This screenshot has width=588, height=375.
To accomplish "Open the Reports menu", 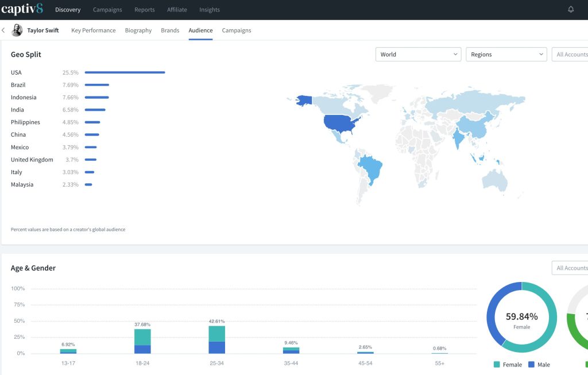I will coord(144,10).
